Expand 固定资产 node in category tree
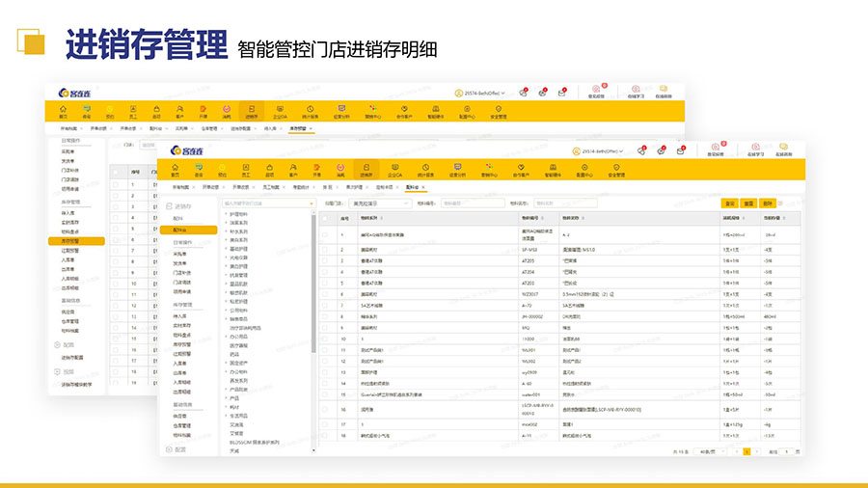 227,363
